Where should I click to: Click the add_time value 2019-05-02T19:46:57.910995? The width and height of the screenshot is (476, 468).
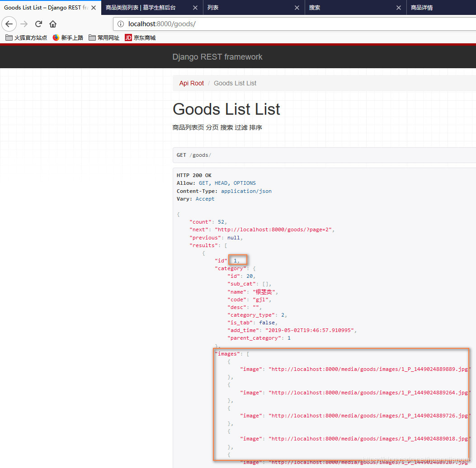click(310, 330)
